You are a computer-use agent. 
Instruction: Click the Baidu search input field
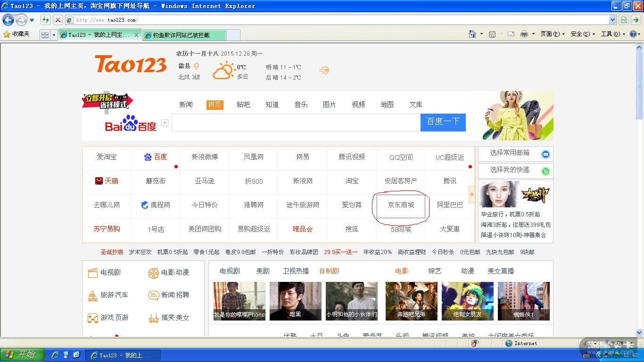coord(296,122)
